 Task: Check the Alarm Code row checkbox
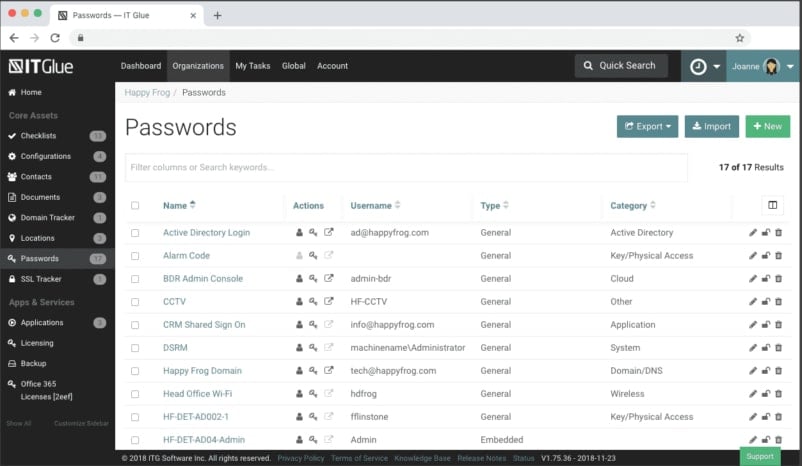click(x=135, y=256)
